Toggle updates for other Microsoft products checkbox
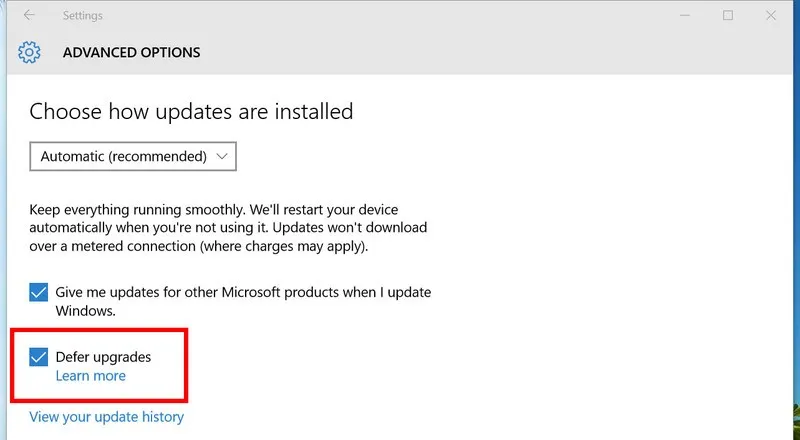 [39, 292]
